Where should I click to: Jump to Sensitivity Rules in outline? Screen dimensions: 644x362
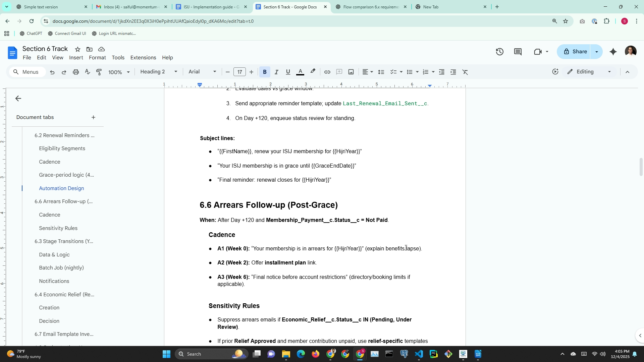[58, 228]
